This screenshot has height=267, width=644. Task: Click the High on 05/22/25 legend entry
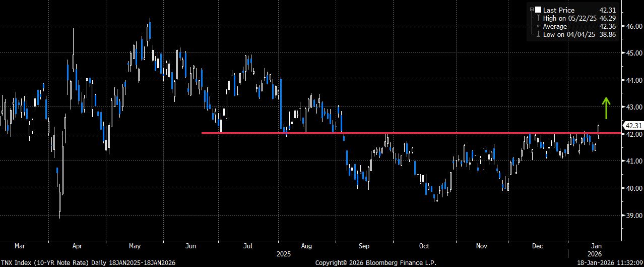(x=579, y=18)
